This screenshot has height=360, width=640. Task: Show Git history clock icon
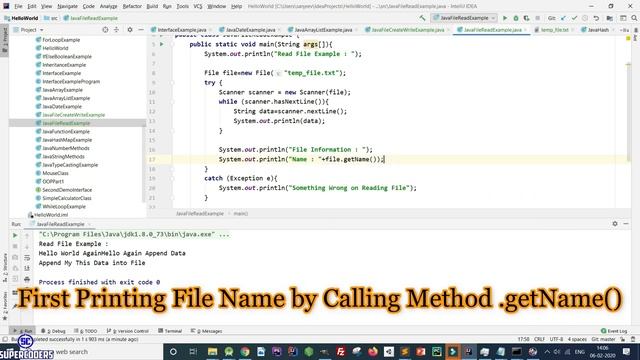[x=585, y=18]
